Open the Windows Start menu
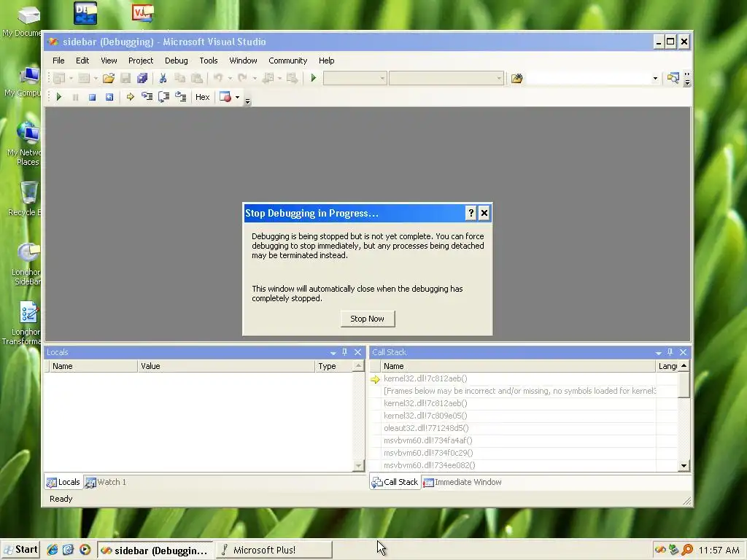 pos(20,550)
